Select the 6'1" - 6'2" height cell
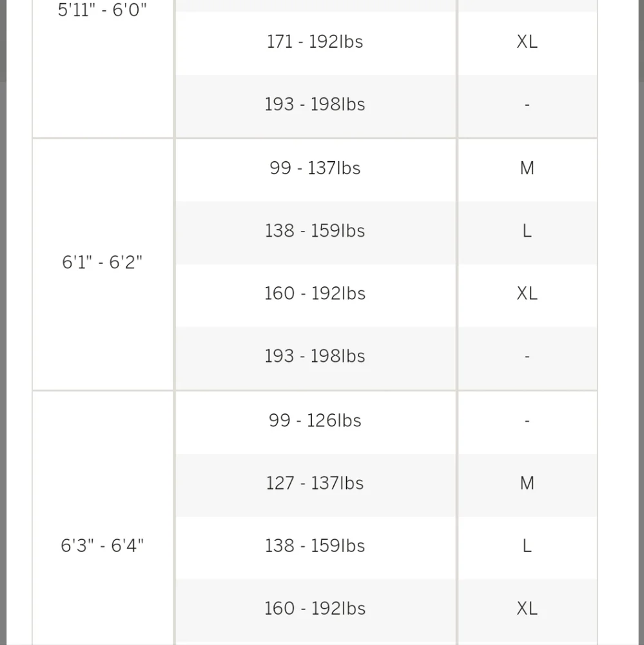Image resolution: width=644 pixels, height=645 pixels. coord(102,263)
